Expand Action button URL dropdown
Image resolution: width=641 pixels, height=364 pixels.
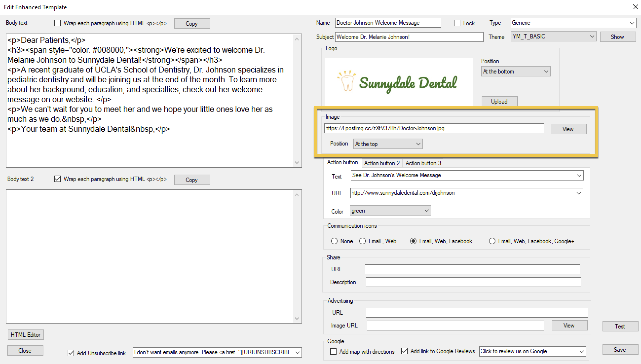(579, 193)
